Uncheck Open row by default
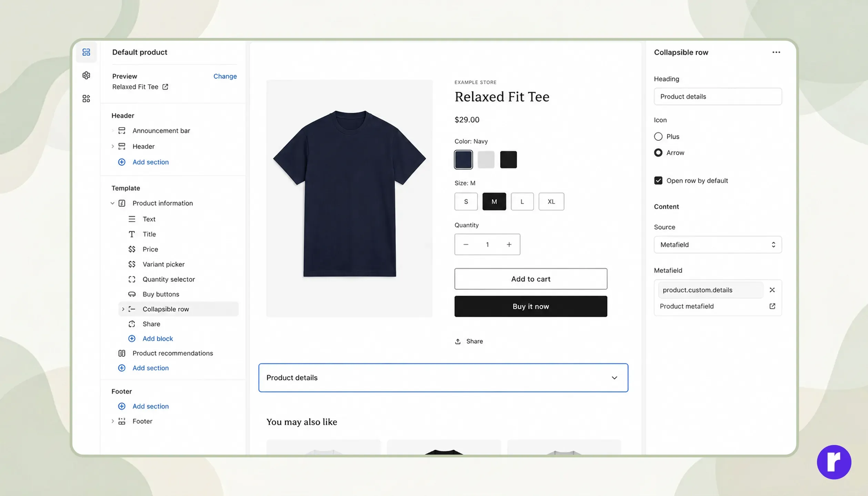 [x=658, y=180]
